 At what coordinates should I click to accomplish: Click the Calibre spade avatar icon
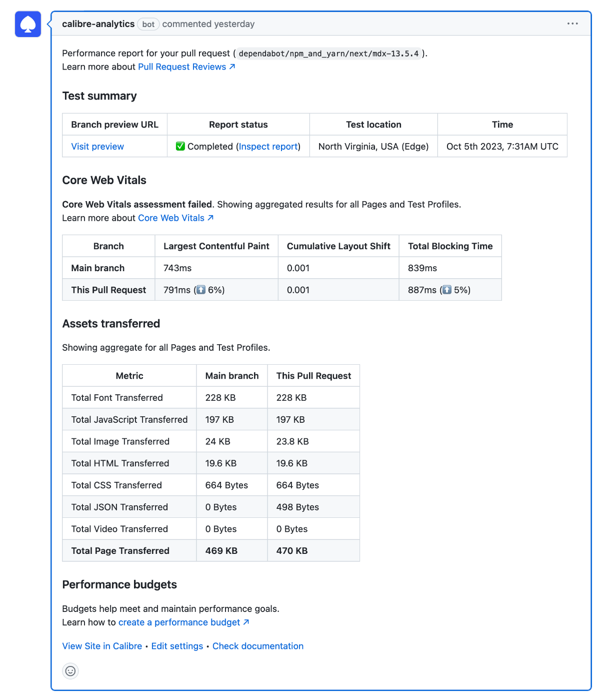click(27, 24)
